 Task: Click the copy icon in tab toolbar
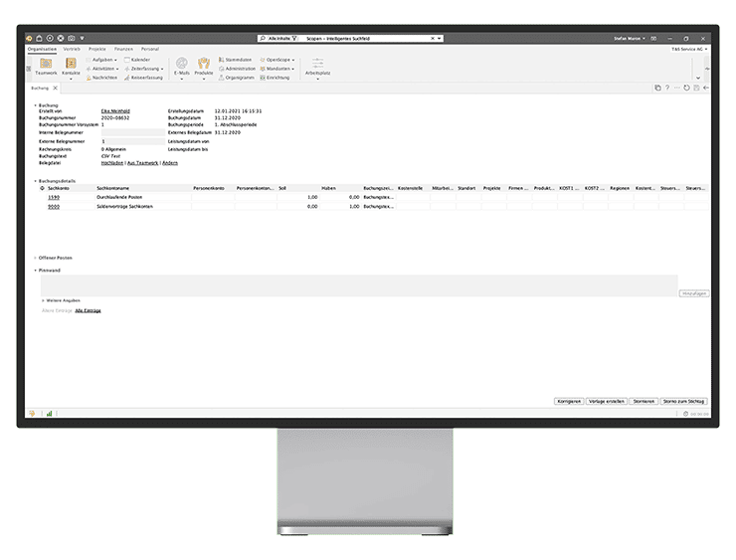click(657, 88)
